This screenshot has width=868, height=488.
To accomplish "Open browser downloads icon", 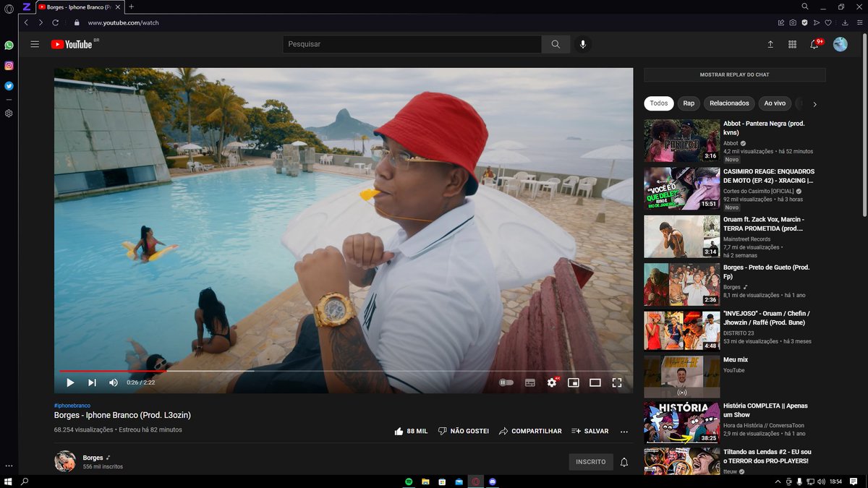I will [845, 22].
